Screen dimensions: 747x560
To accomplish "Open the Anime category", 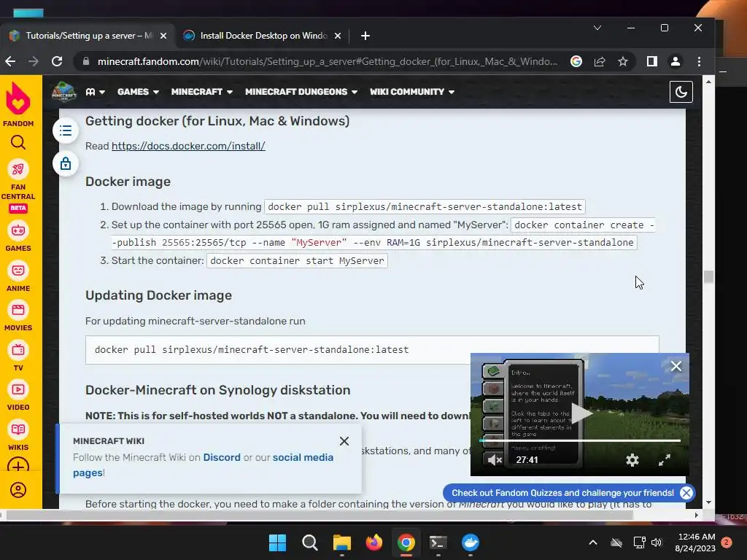I will click(x=18, y=276).
